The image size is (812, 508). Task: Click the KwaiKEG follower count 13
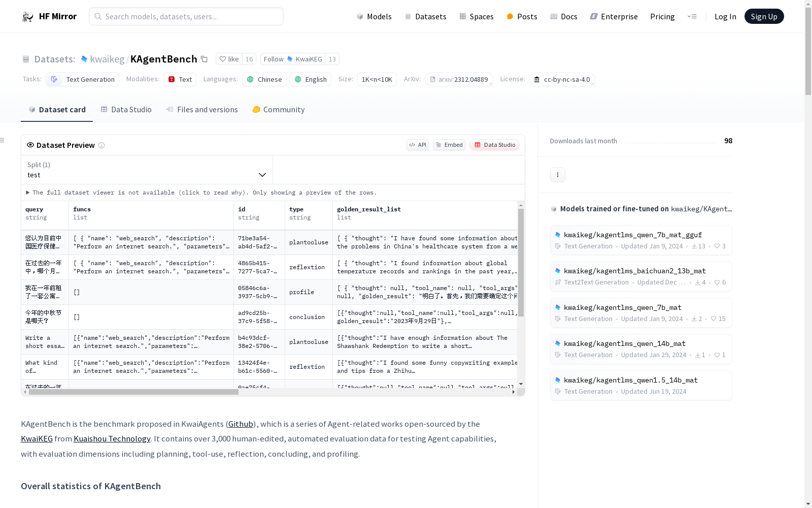[x=332, y=59]
